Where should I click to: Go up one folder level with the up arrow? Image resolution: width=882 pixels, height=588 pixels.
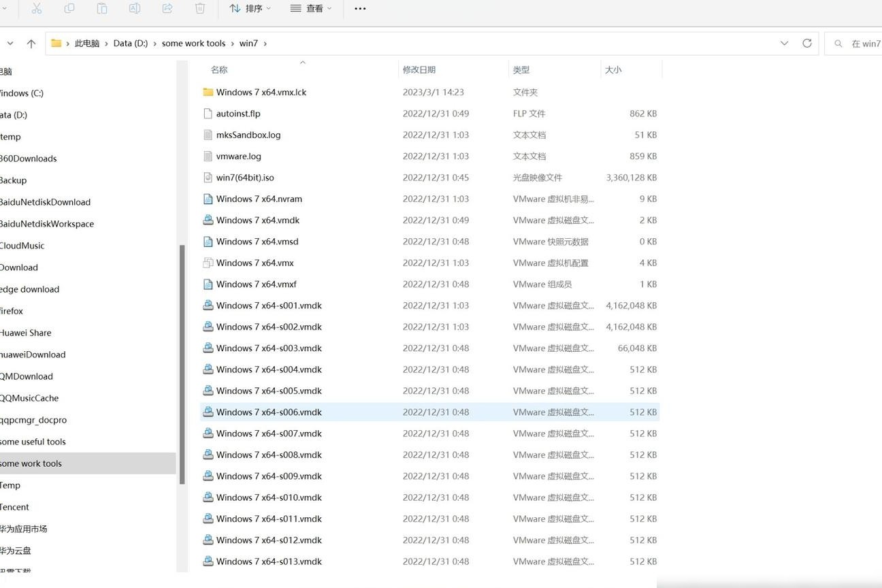point(31,43)
